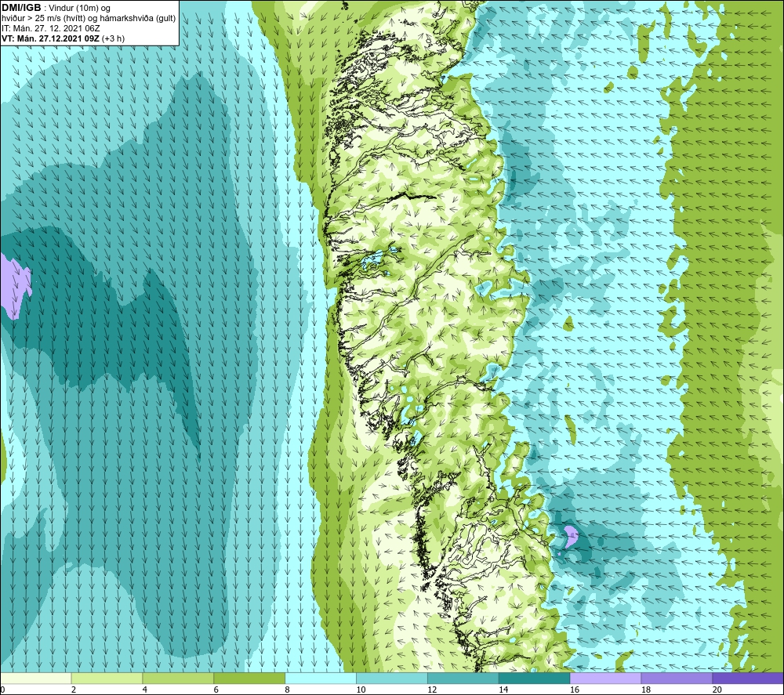Click the legend number 18
This screenshot has height=695, width=784.
645,690
